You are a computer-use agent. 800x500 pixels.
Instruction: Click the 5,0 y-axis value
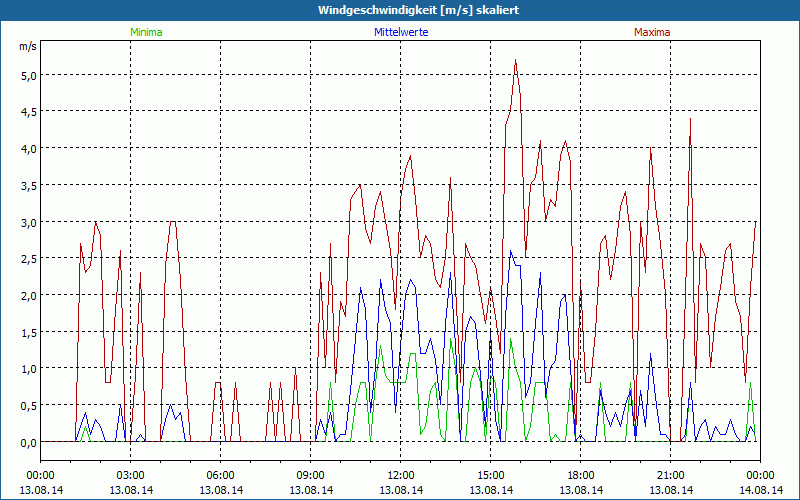point(29,76)
